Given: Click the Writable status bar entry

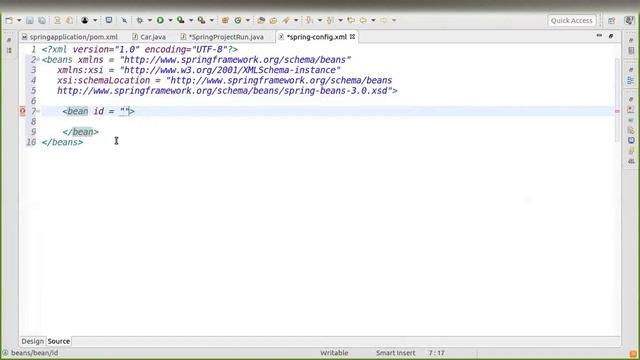Looking at the screenshot, I should (x=334, y=353).
